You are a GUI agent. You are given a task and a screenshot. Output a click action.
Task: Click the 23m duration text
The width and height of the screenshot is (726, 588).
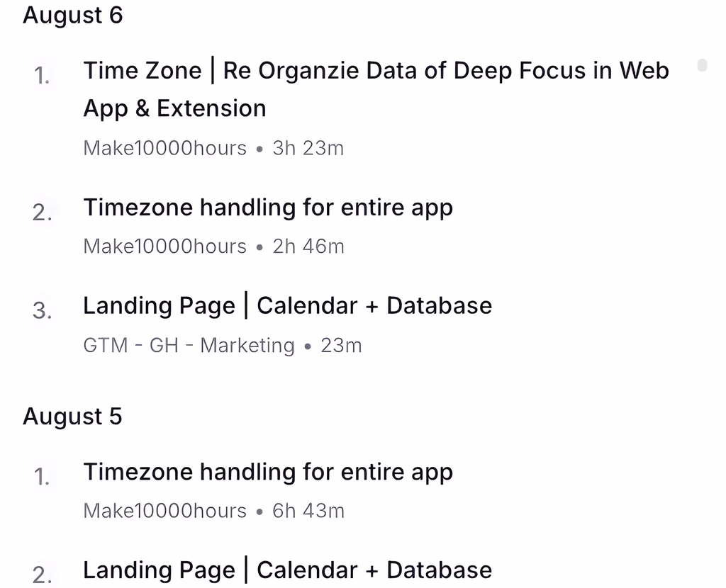(341, 346)
